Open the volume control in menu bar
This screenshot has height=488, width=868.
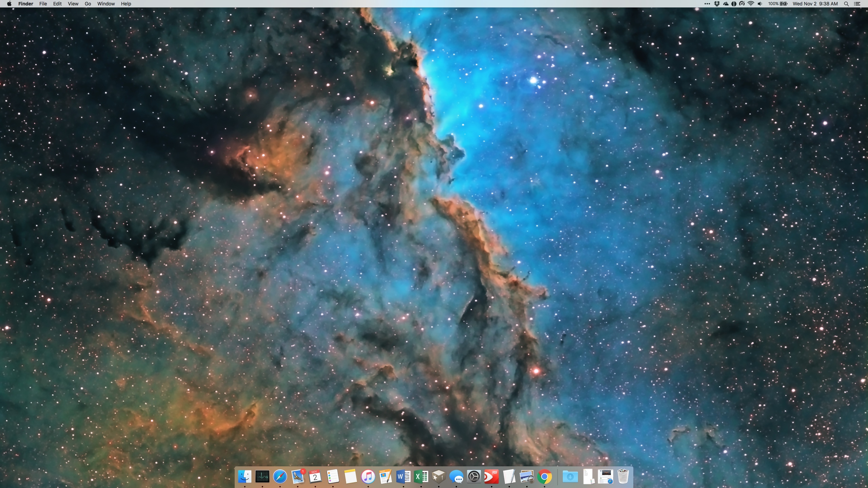[760, 4]
